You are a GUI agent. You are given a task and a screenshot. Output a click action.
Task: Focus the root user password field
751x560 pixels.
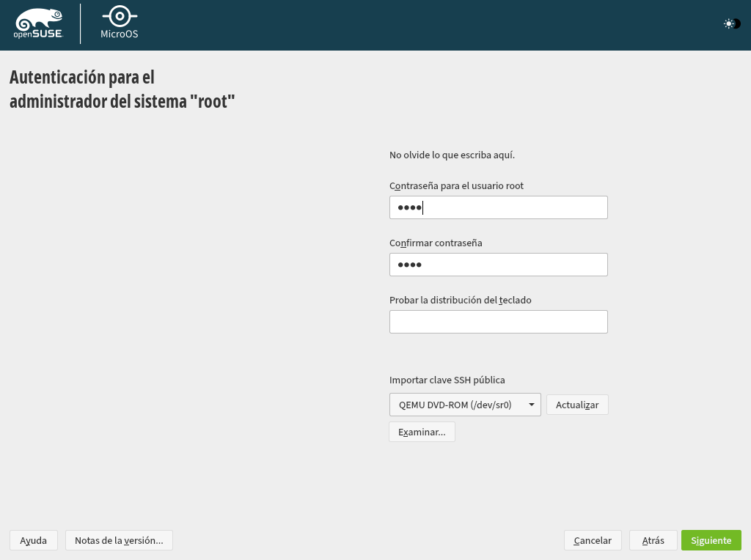(498, 207)
